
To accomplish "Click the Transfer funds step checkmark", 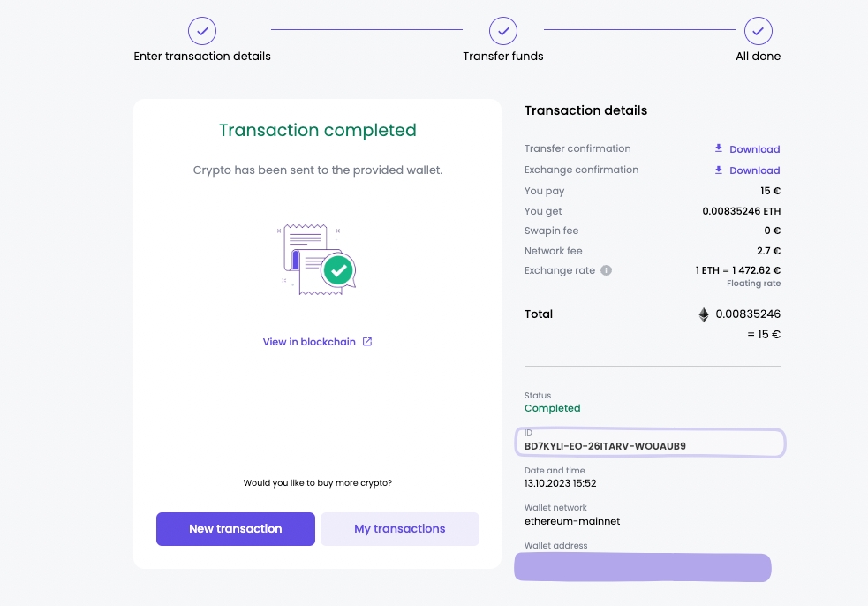I will (x=502, y=31).
